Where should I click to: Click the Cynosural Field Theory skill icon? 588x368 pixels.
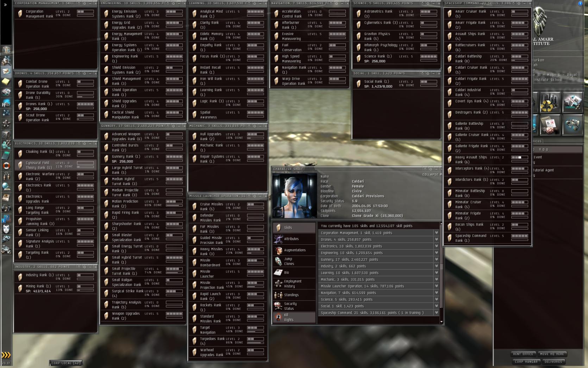(x=20, y=165)
